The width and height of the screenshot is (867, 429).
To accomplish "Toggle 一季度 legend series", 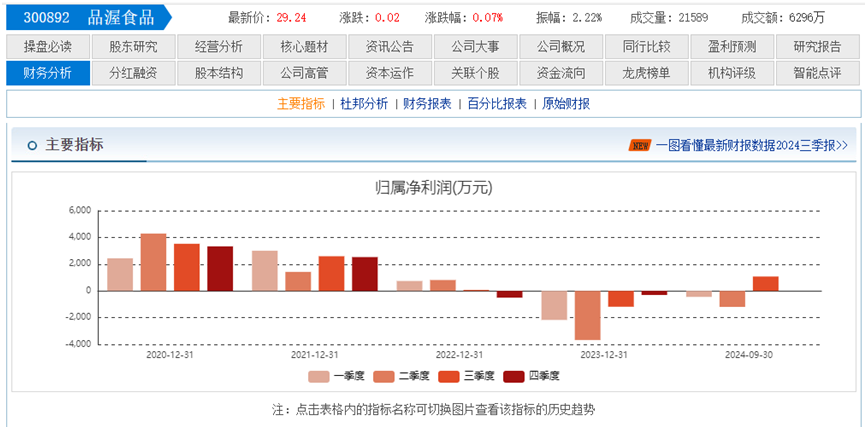I will pos(337,376).
